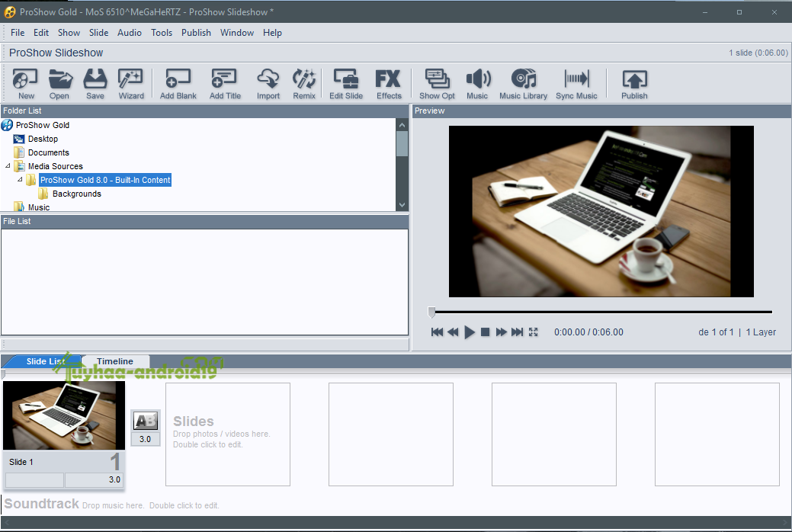Image resolution: width=792 pixels, height=532 pixels.
Task: Open the File menu
Action: coord(18,32)
